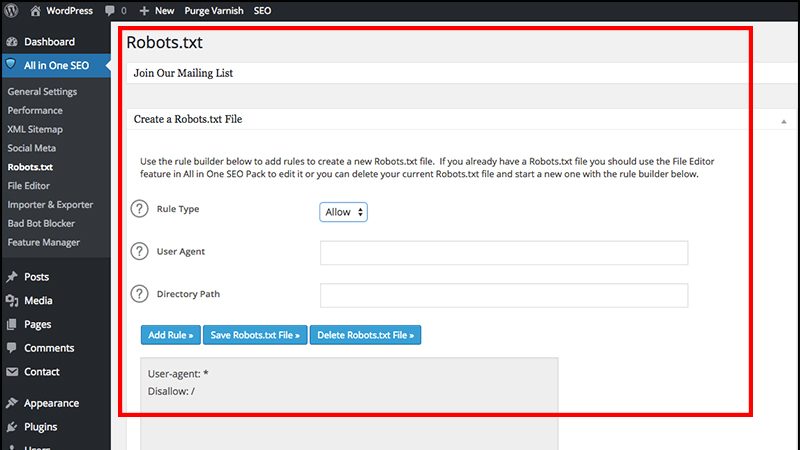The width and height of the screenshot is (800, 450).
Task: Click the Dashboard gauge icon in sidebar
Action: [11, 42]
